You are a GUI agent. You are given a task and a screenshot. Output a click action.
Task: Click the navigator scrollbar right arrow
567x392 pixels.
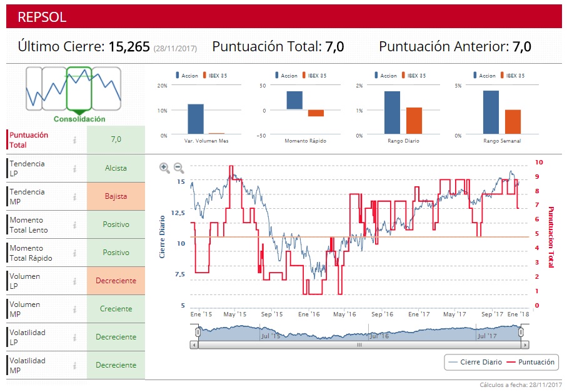point(524,345)
